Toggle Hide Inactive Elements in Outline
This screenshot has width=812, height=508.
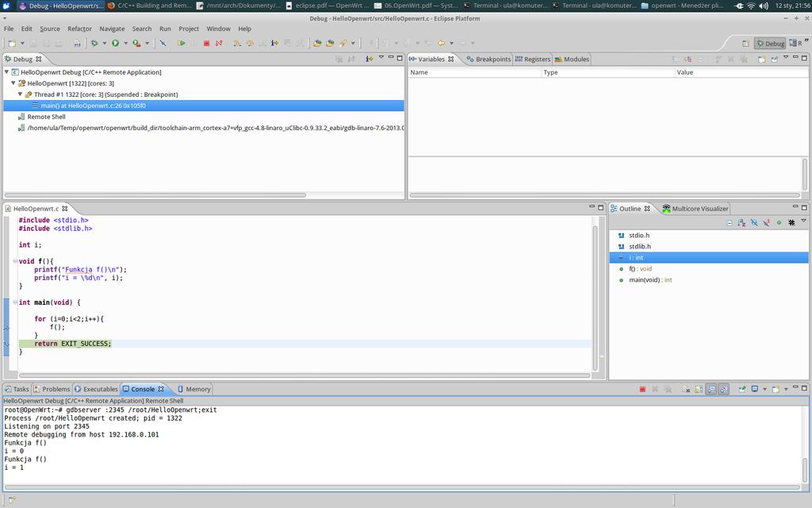tap(791, 223)
